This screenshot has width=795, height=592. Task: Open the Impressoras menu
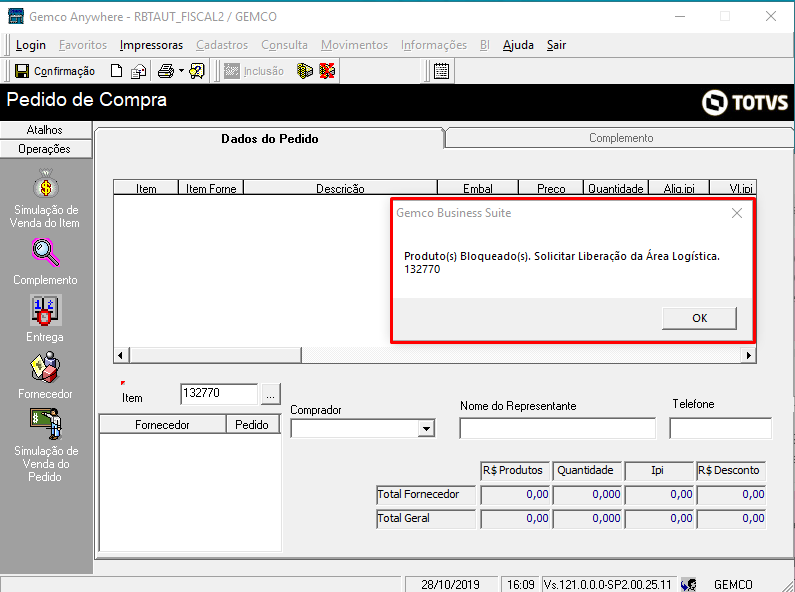(151, 45)
